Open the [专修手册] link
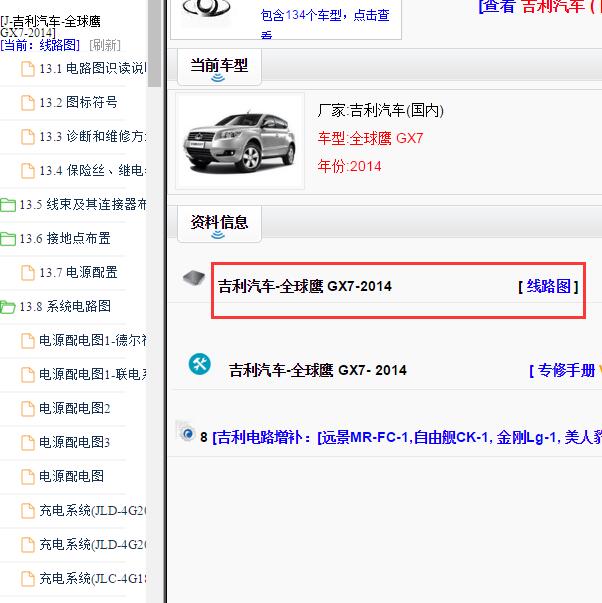The image size is (602, 603). 566,371
